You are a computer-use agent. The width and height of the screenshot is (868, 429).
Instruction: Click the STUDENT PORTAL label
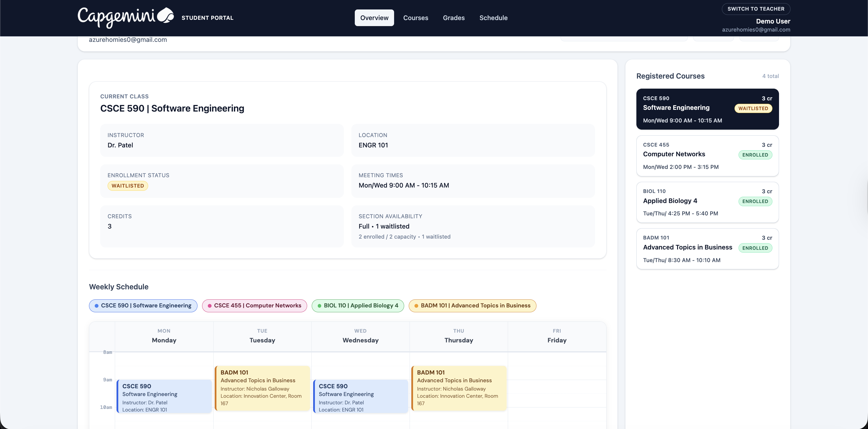207,18
